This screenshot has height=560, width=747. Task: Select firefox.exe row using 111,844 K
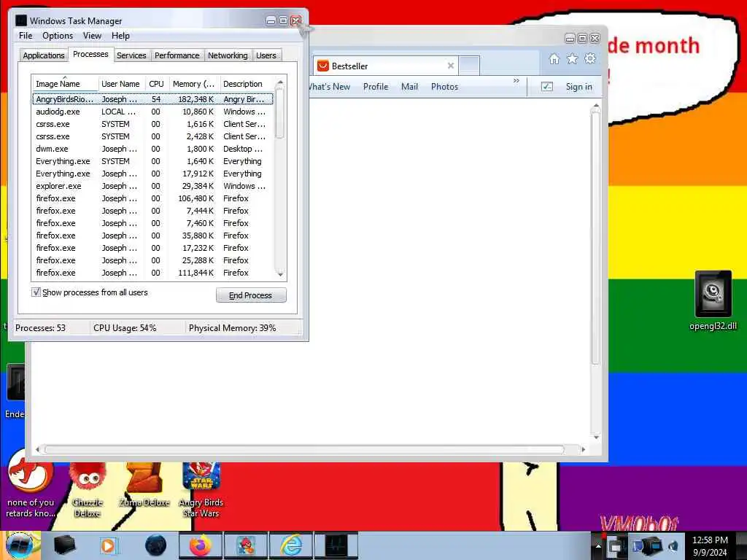pyautogui.click(x=153, y=273)
